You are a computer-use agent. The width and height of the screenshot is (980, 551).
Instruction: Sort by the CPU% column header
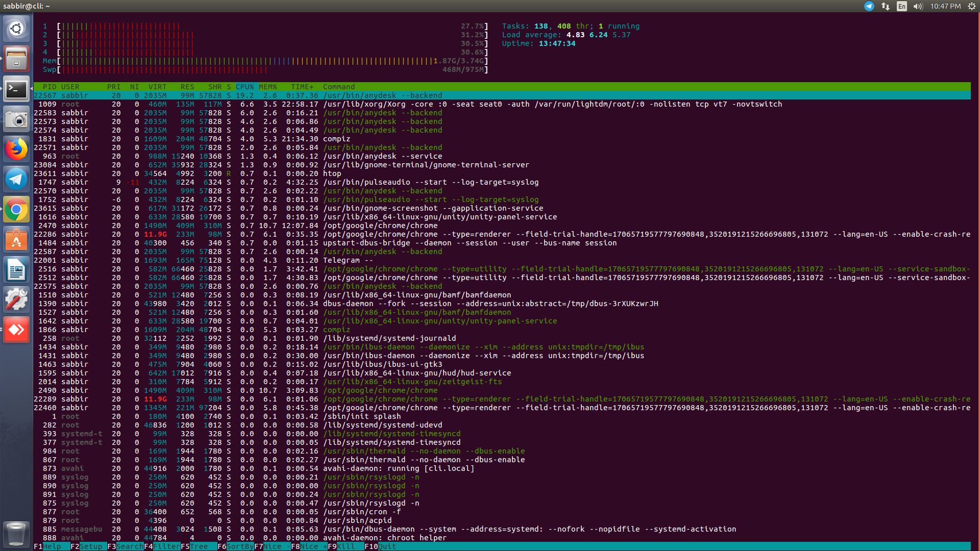coord(244,87)
